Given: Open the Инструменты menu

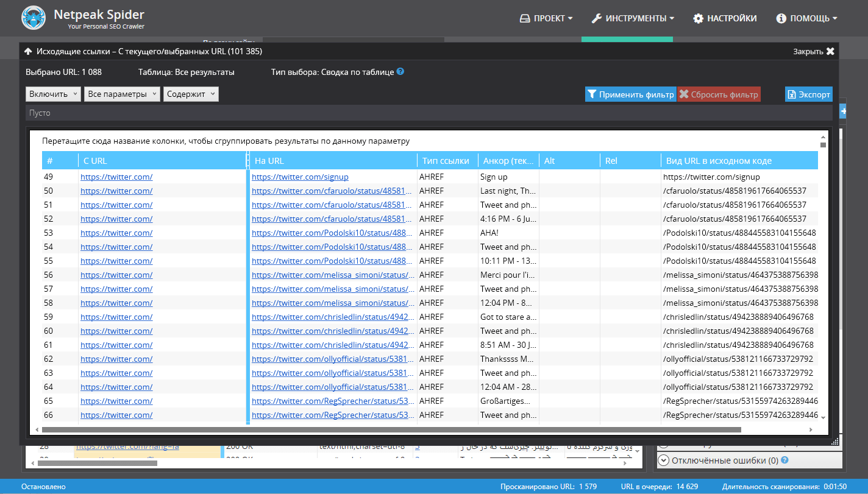Looking at the screenshot, I should (x=633, y=18).
